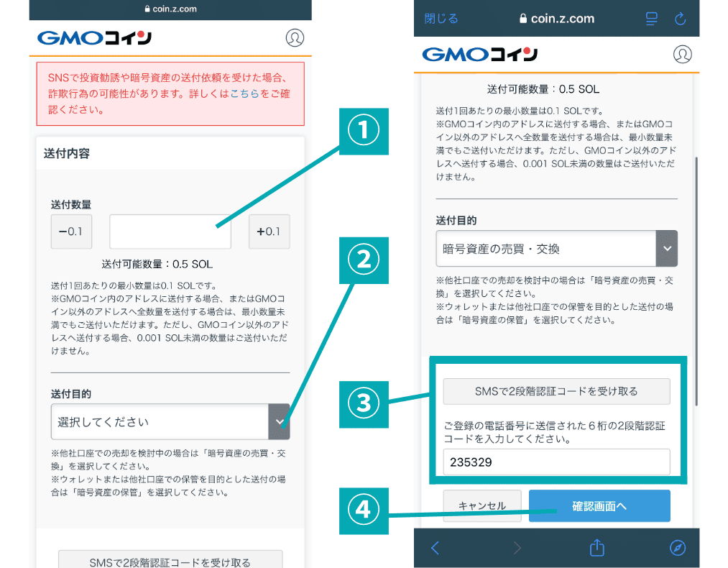Open the reader view icon in browser bar
Image resolution: width=728 pixels, height=568 pixels.
[x=652, y=19]
